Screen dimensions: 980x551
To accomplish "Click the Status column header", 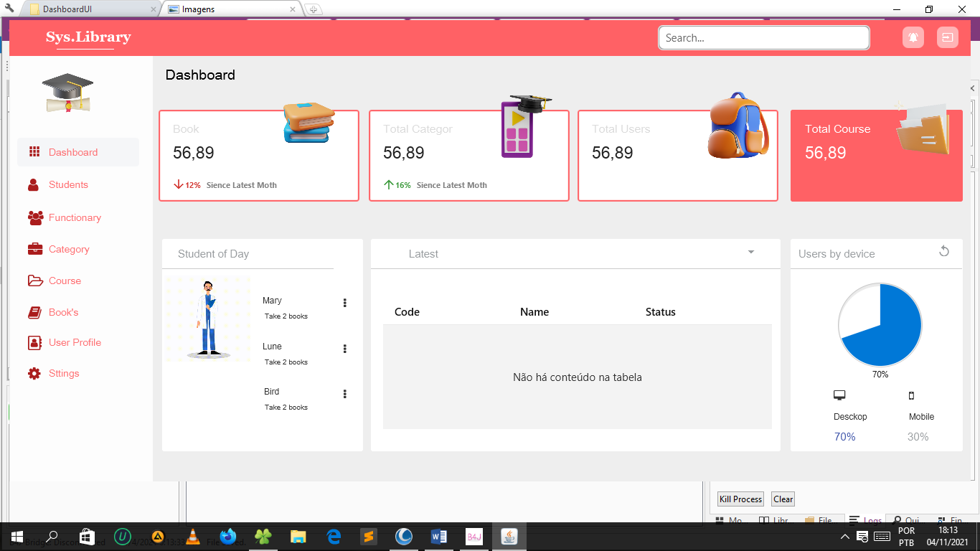I will pyautogui.click(x=660, y=312).
